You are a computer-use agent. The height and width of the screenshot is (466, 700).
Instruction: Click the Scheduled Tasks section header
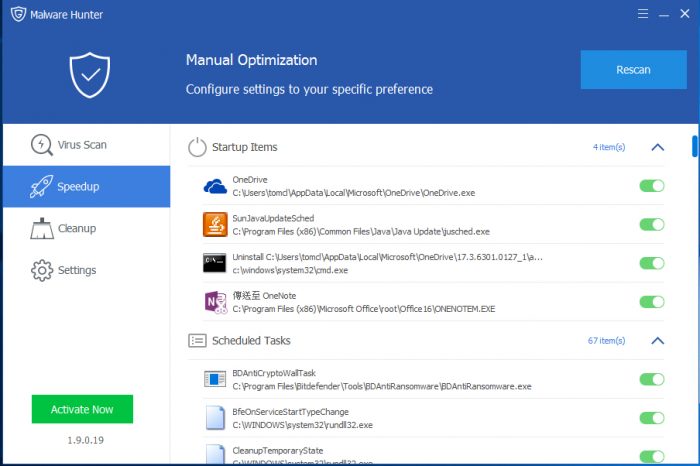[x=251, y=341]
